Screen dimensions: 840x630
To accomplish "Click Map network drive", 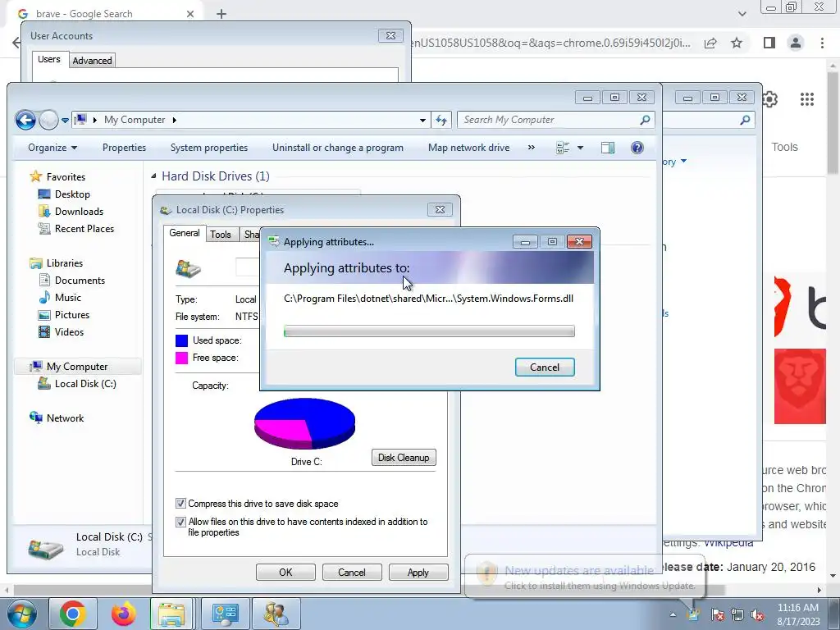I will point(468,148).
